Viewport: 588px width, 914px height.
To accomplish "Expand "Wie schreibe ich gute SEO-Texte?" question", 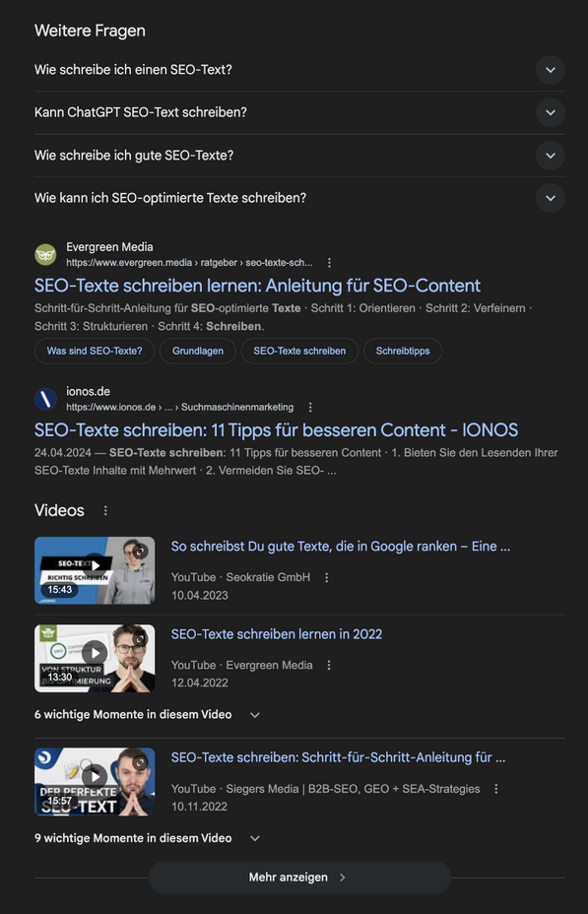I will tap(299, 156).
